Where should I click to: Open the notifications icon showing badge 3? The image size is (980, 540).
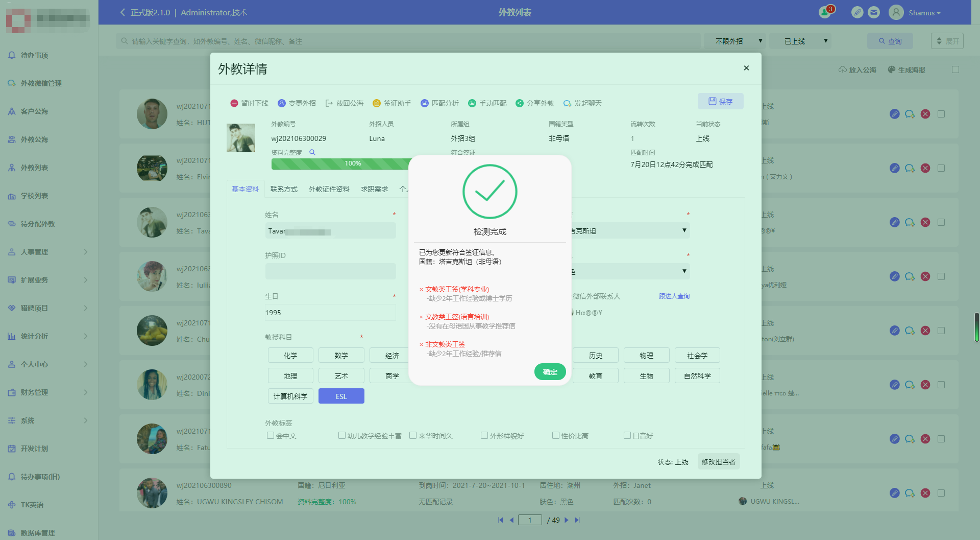825,12
